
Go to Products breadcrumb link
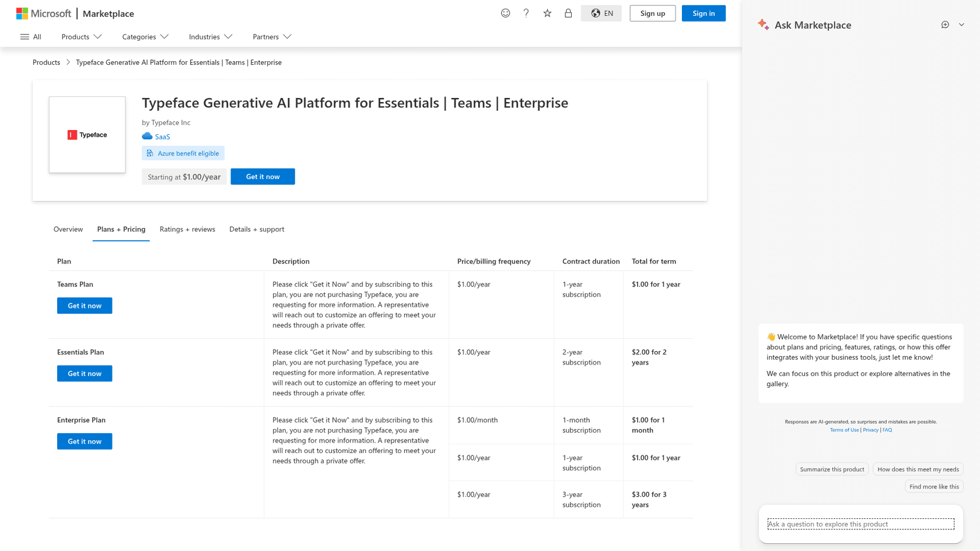coord(46,62)
